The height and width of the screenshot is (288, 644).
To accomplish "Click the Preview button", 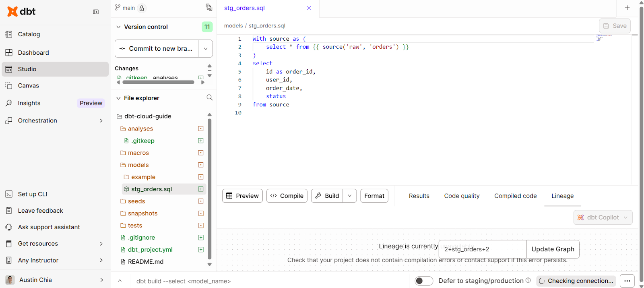I will tap(242, 196).
